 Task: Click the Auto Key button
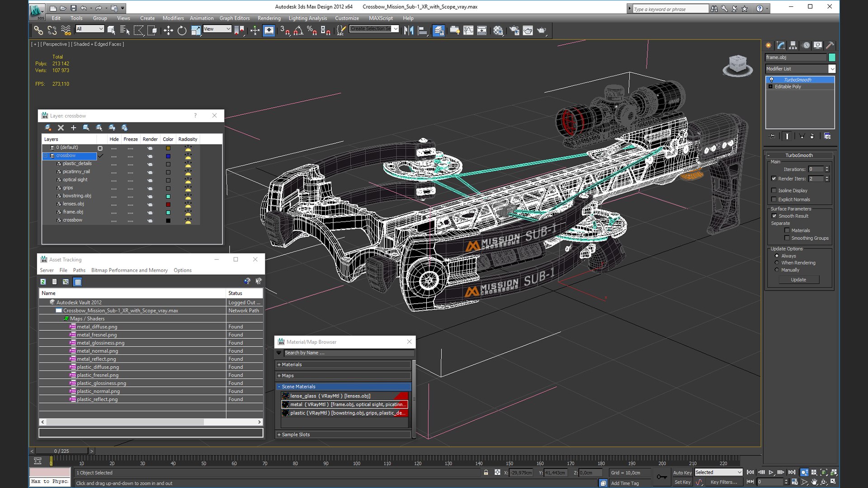pyautogui.click(x=682, y=473)
